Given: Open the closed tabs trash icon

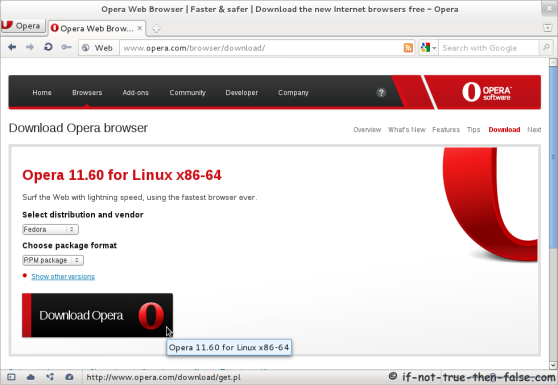Looking at the screenshot, I should [548, 28].
